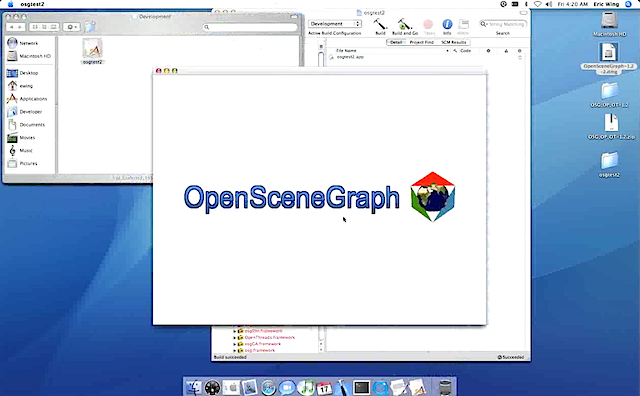Viewport: 640px width, 396px height.
Task: Select the Project Find tab in Xcode
Action: (421, 42)
